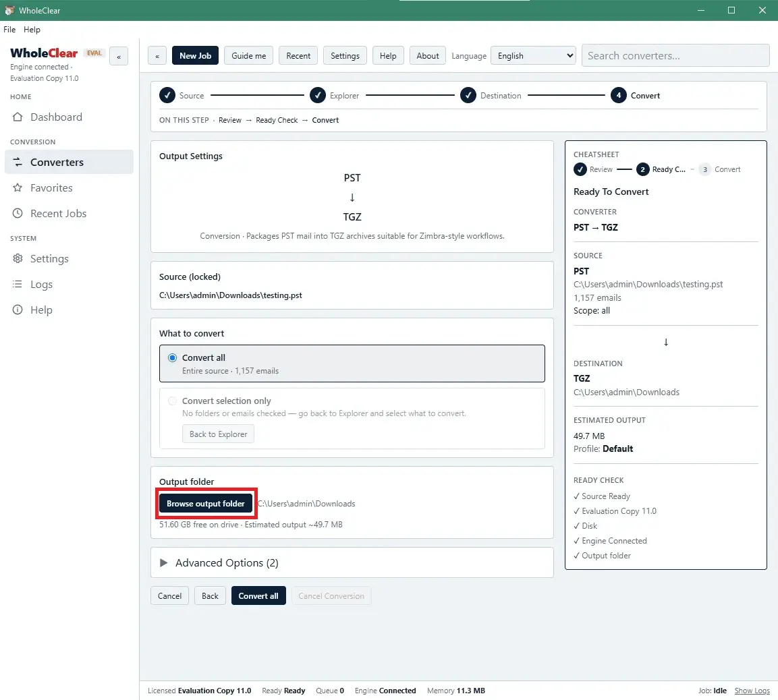Open the Show Logs link
Viewport: 778px width, 700px height.
click(752, 691)
